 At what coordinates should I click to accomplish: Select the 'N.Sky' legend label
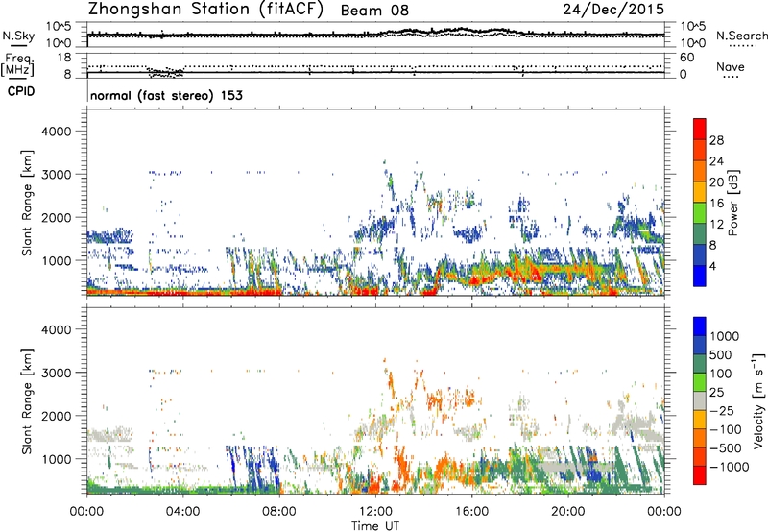tap(18, 36)
